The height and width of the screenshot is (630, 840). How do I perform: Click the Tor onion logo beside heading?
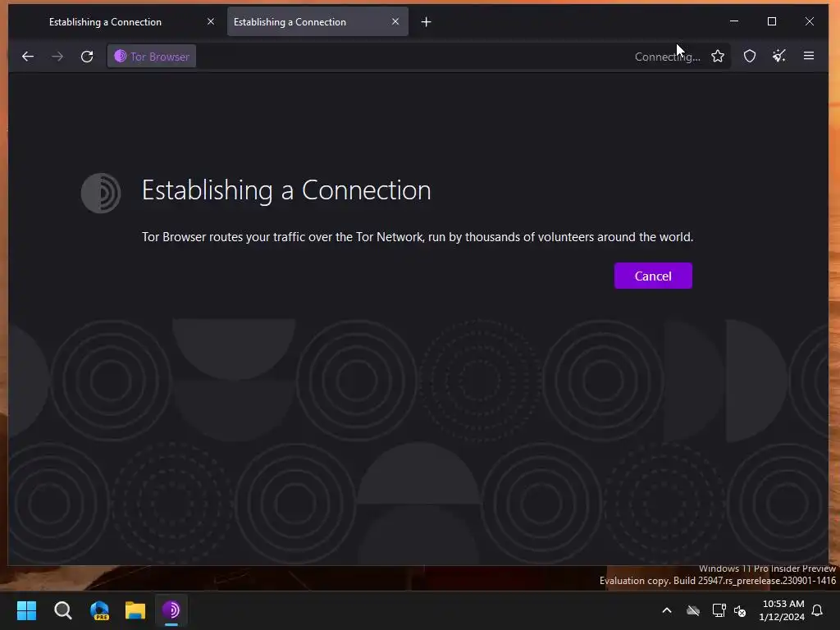(101, 193)
